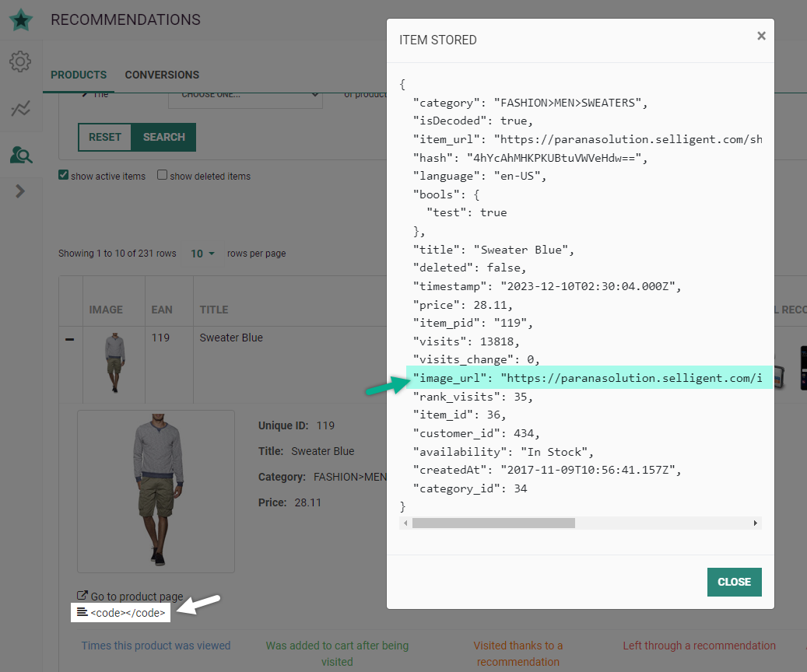
Task: Toggle the show active items checkbox
Action: (x=64, y=175)
